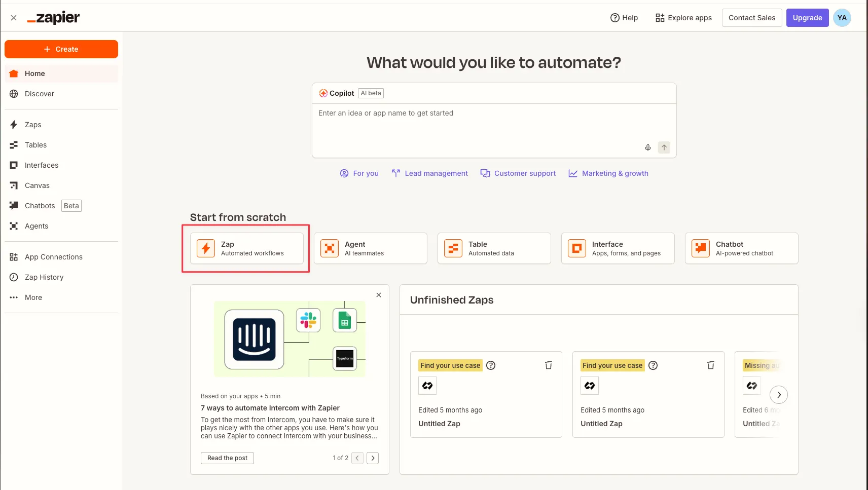This screenshot has width=868, height=490.
Task: Open Tables in the sidebar
Action: pos(61,145)
